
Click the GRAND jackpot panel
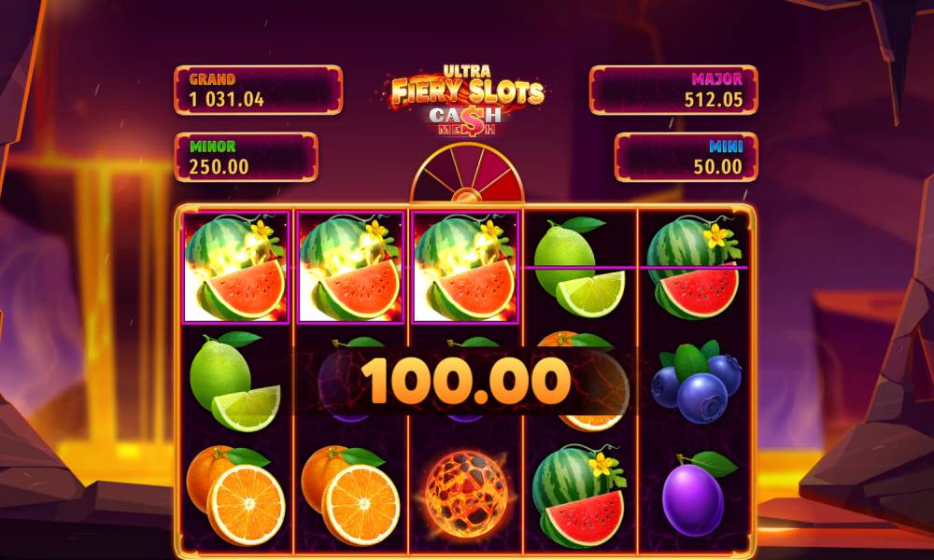coord(258,90)
